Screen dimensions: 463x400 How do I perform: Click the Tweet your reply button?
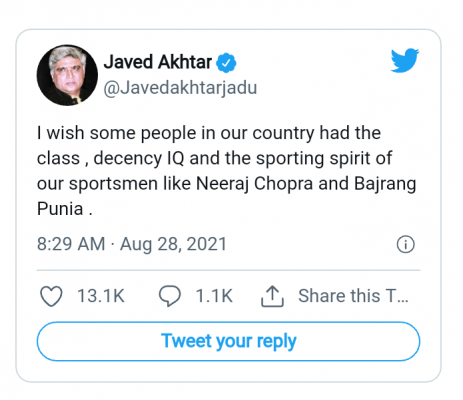(228, 341)
